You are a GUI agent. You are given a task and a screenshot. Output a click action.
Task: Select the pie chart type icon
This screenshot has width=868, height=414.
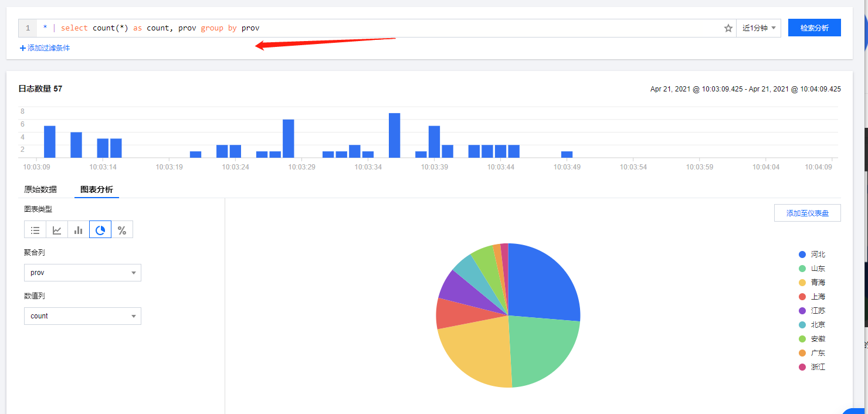click(100, 230)
